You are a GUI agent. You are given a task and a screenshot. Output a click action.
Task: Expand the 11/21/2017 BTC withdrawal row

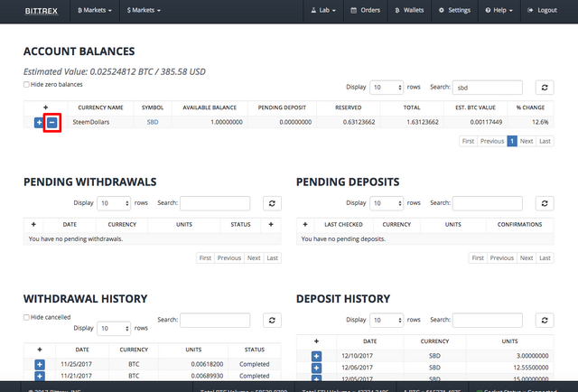click(x=40, y=376)
